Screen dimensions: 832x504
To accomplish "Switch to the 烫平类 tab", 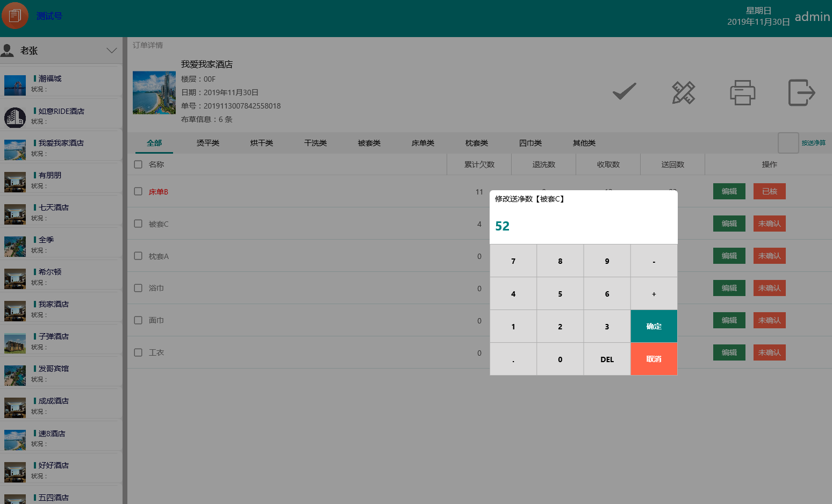I will click(208, 143).
